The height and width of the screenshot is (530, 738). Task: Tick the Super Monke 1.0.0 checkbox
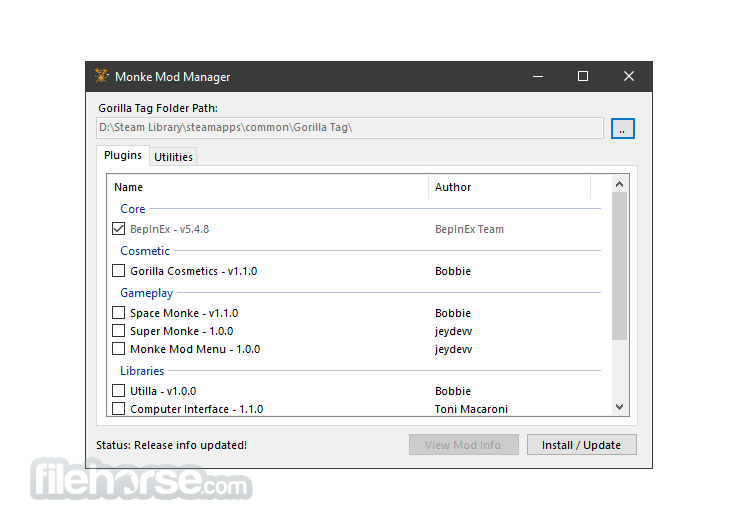[119, 330]
